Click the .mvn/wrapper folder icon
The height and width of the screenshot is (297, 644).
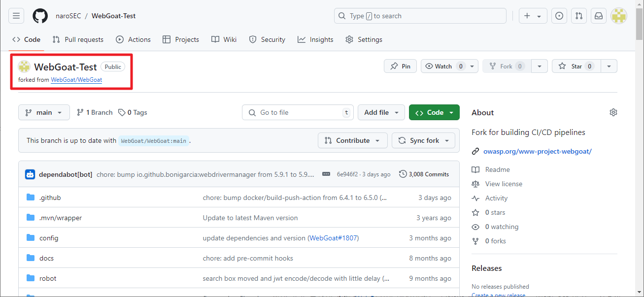31,218
